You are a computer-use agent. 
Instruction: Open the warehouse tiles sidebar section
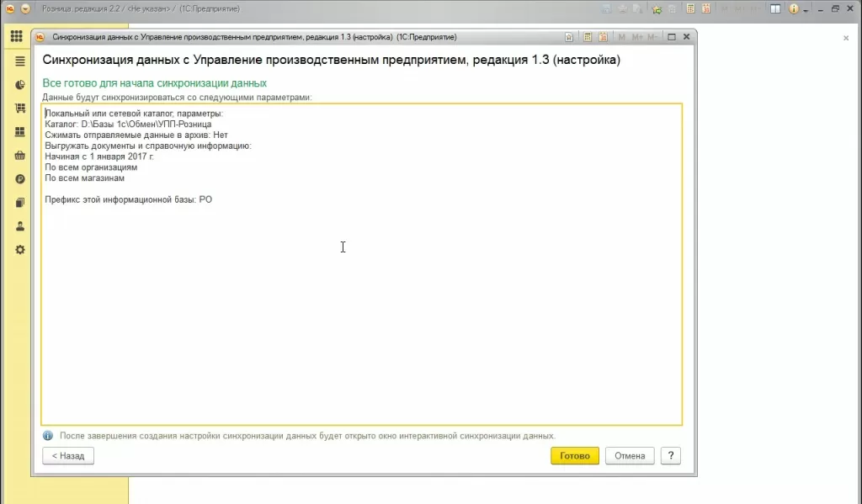[20, 132]
